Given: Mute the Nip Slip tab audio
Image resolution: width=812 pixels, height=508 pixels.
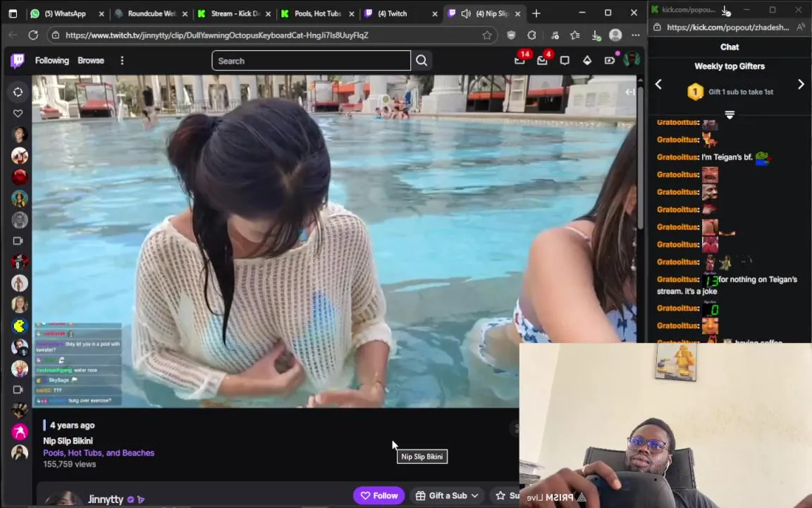Looking at the screenshot, I should pos(466,13).
